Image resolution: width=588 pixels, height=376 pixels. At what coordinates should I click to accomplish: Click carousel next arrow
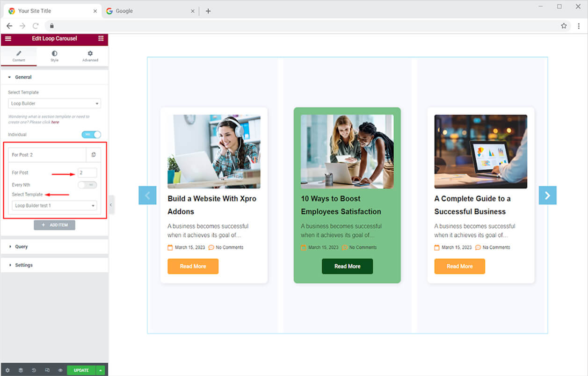click(x=547, y=195)
